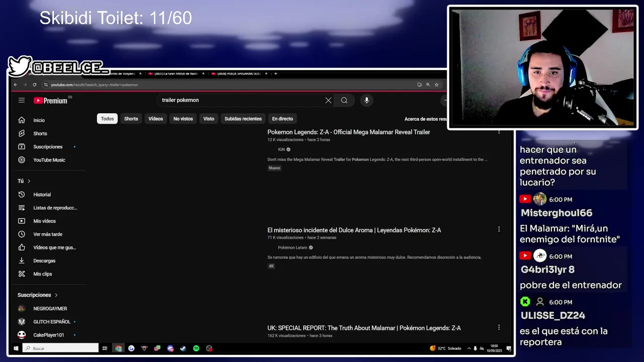Open the Pokémon Latam channel link

click(x=292, y=247)
